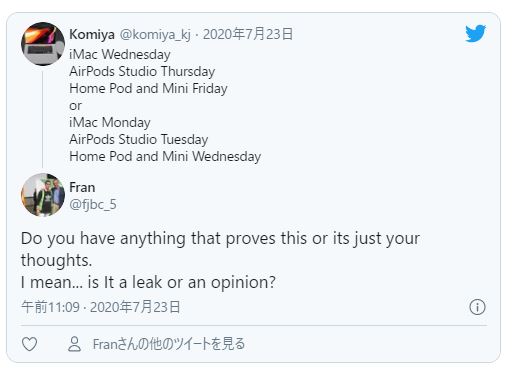Image resolution: width=524 pixels, height=373 pixels.
Task: Click the Komiya display name
Action: tap(92, 34)
